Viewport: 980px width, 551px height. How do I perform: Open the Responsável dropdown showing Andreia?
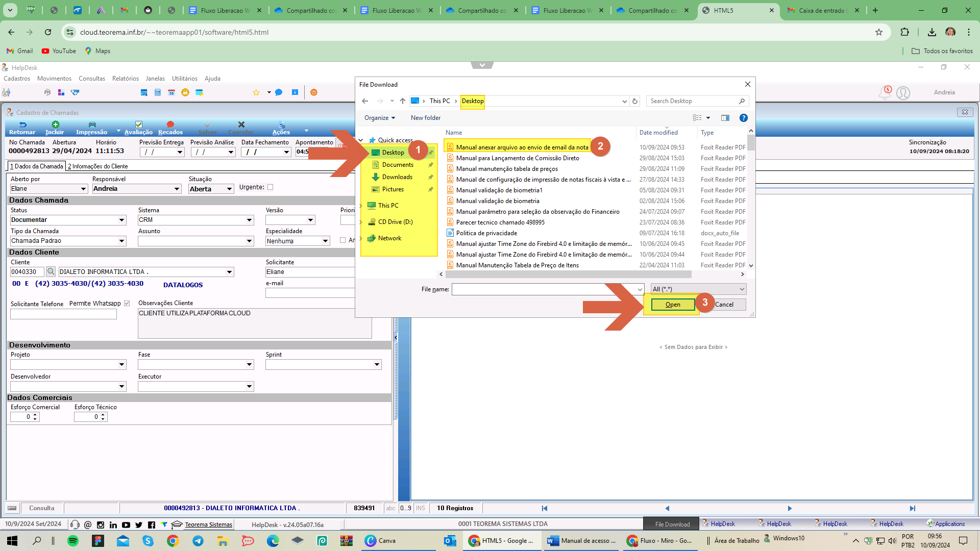click(x=177, y=189)
